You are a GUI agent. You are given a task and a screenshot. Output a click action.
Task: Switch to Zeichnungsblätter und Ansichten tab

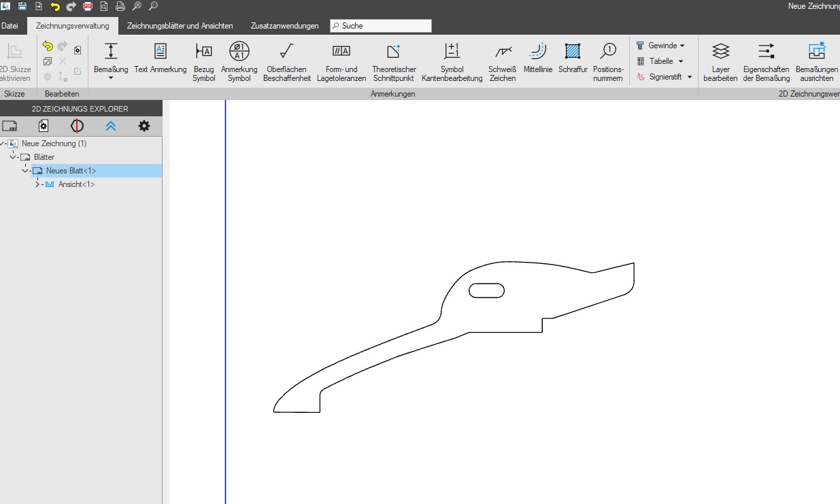180,26
